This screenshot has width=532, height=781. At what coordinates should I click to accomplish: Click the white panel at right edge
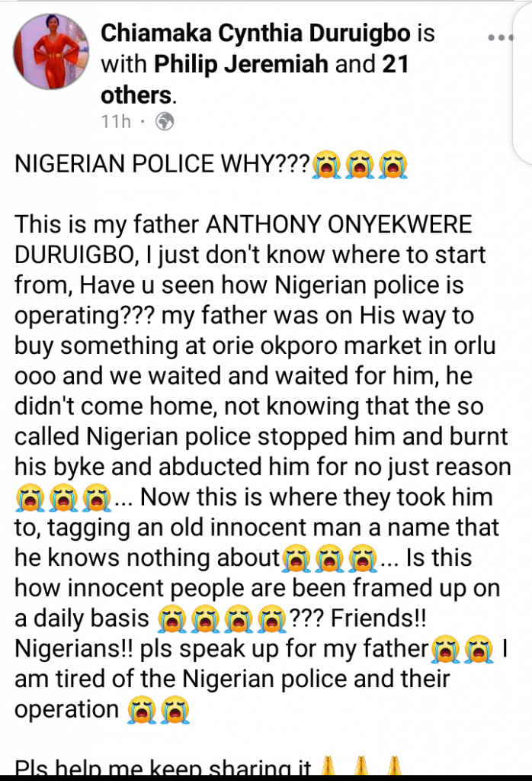click(523, 85)
